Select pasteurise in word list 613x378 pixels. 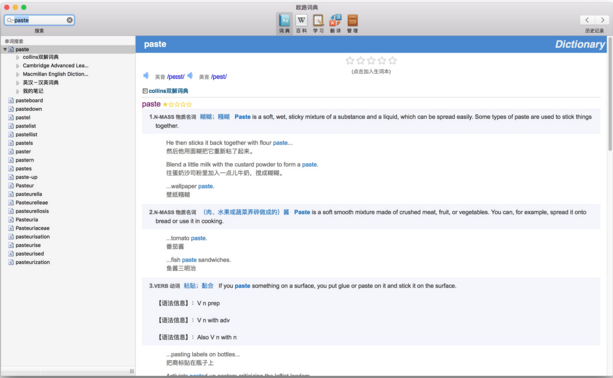[28, 245]
